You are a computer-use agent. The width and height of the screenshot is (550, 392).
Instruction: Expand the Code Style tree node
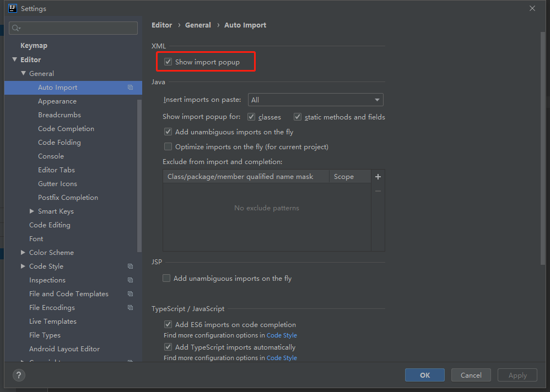click(x=23, y=266)
